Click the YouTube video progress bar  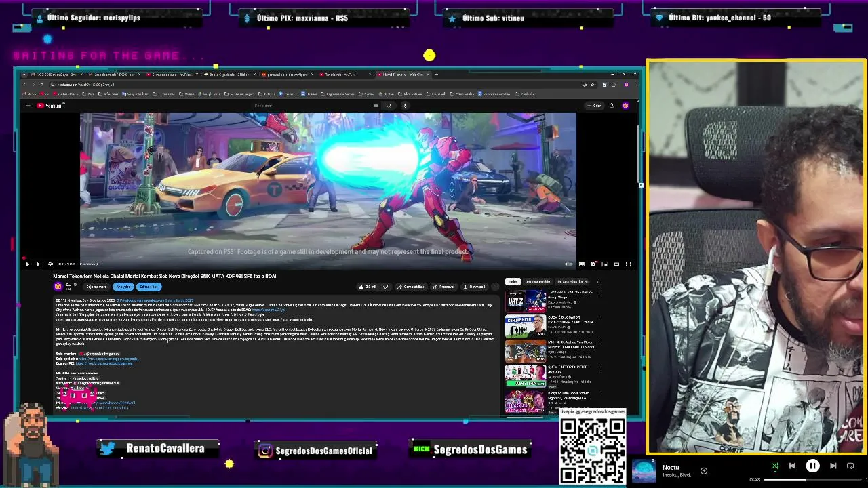click(x=328, y=258)
